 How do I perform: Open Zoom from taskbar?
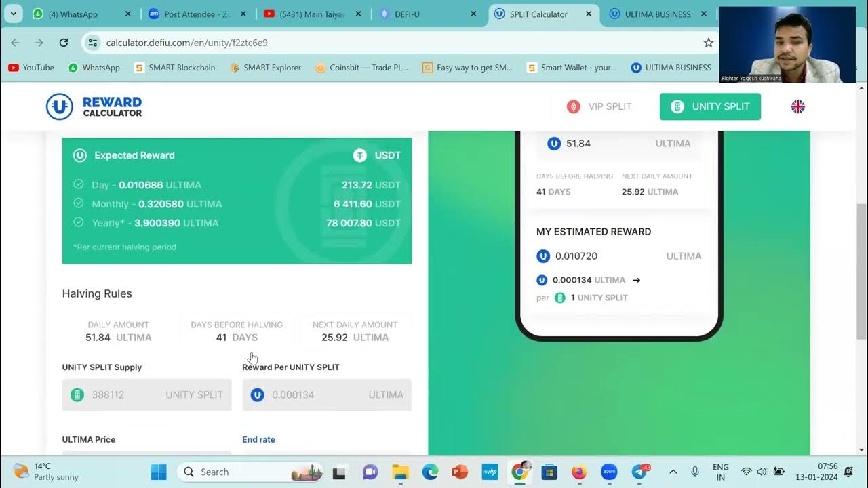tap(609, 472)
